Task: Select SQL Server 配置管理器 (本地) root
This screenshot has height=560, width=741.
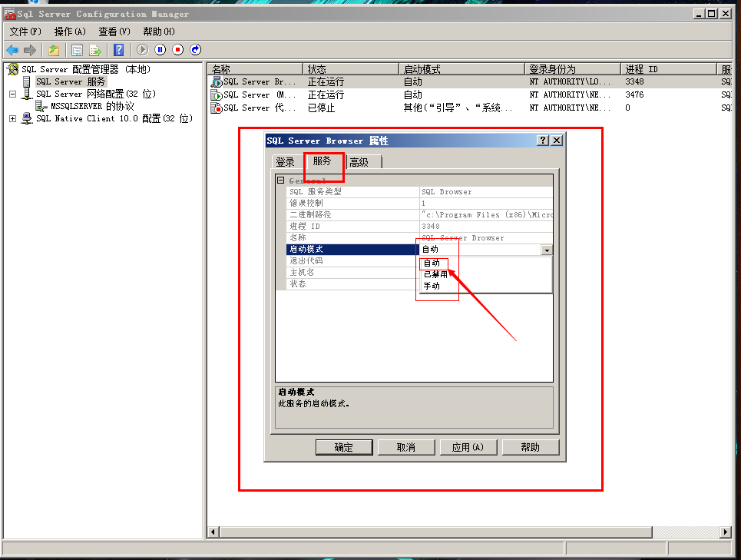Action: click(86, 69)
